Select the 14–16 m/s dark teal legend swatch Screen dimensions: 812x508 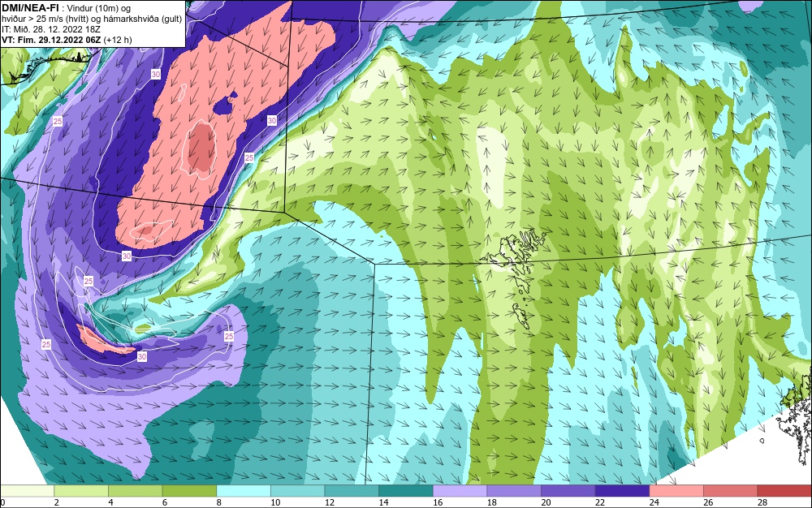406,491
